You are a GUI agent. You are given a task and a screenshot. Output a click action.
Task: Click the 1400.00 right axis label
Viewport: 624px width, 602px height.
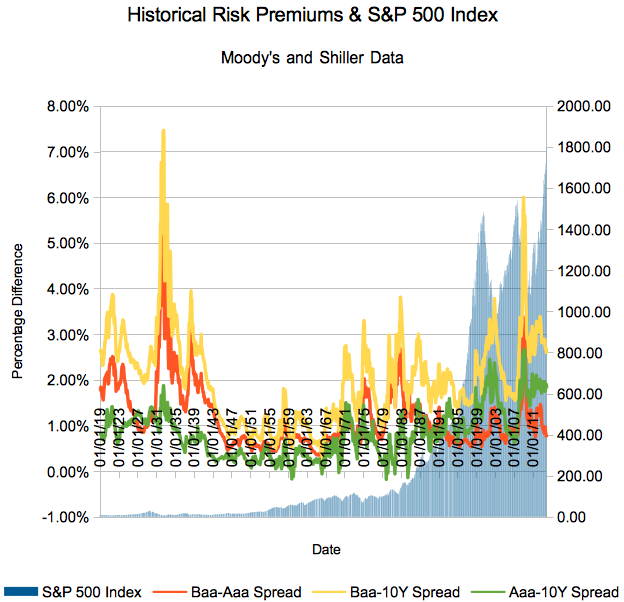(583, 229)
